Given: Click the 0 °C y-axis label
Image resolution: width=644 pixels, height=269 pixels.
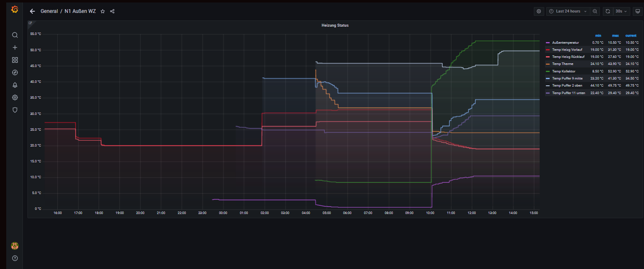Looking at the screenshot, I should (x=38, y=209).
